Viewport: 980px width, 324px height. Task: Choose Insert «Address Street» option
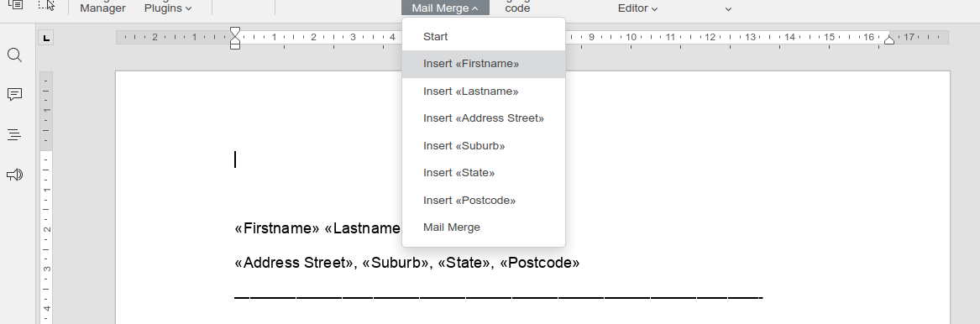tap(484, 118)
